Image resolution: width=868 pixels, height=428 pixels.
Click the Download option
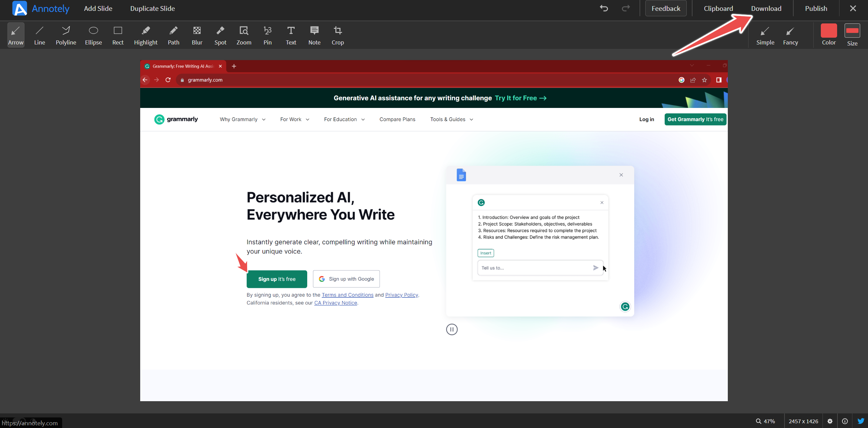[x=766, y=8]
